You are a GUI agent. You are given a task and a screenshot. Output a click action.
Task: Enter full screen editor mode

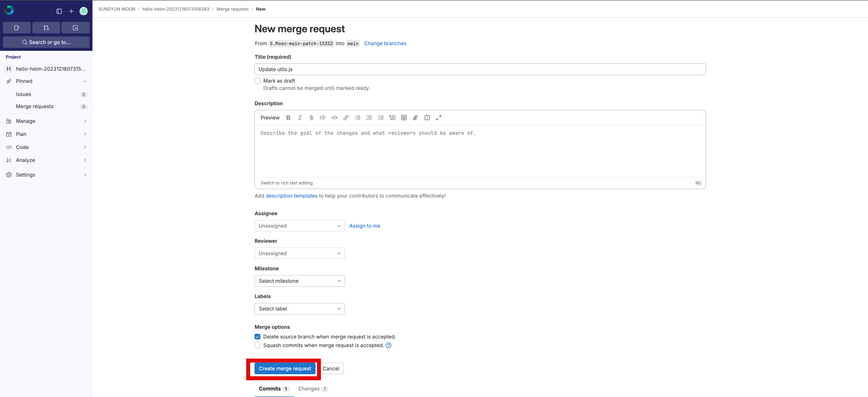tap(438, 117)
